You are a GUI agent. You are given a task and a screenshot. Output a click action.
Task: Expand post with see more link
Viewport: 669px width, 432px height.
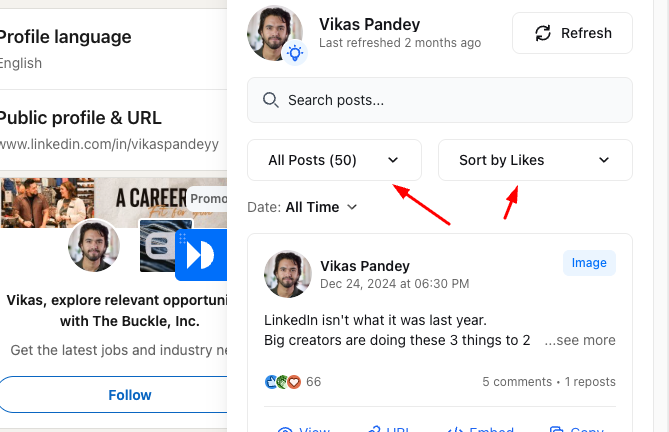point(580,340)
